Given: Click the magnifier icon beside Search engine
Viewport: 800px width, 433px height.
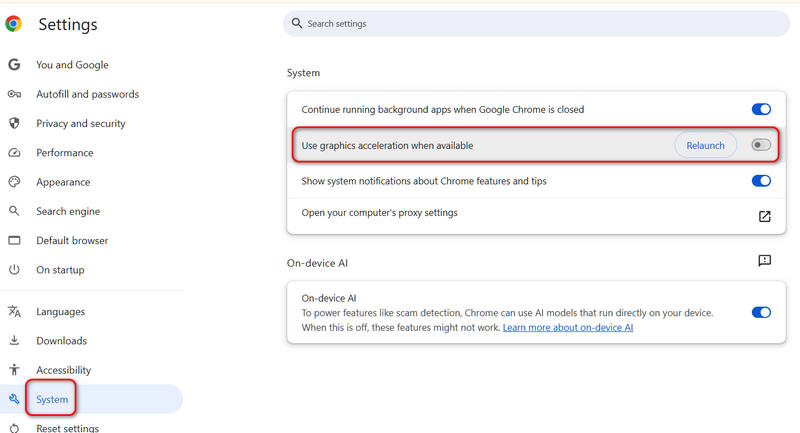Looking at the screenshot, I should 14,211.
